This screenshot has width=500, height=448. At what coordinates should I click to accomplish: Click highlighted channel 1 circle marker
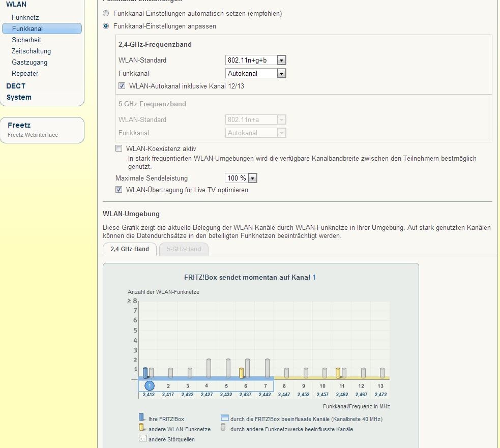point(149,386)
